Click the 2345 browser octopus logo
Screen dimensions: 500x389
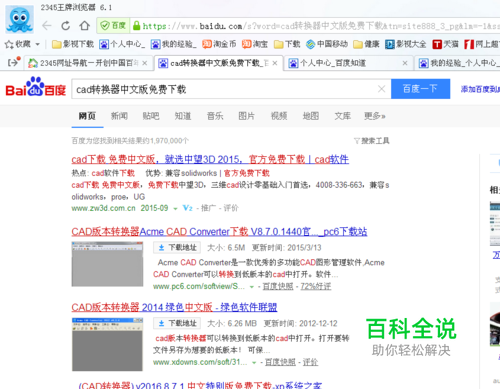[x=19, y=19]
